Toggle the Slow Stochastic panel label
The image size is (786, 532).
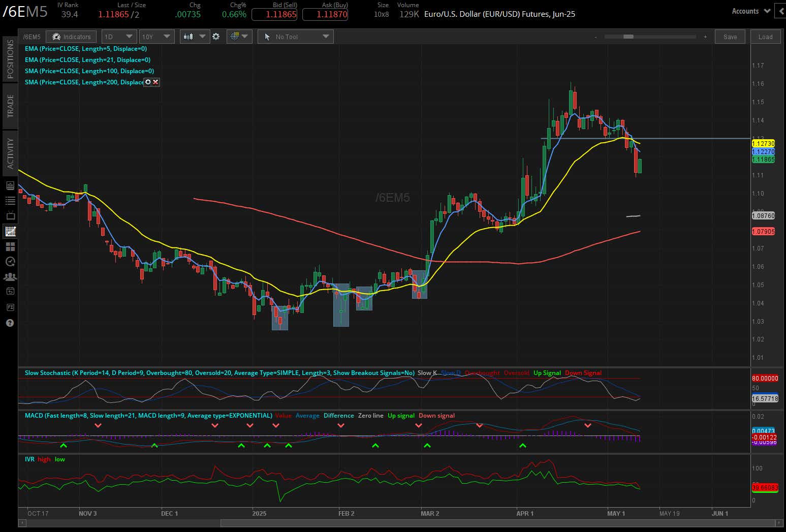[x=218, y=372]
